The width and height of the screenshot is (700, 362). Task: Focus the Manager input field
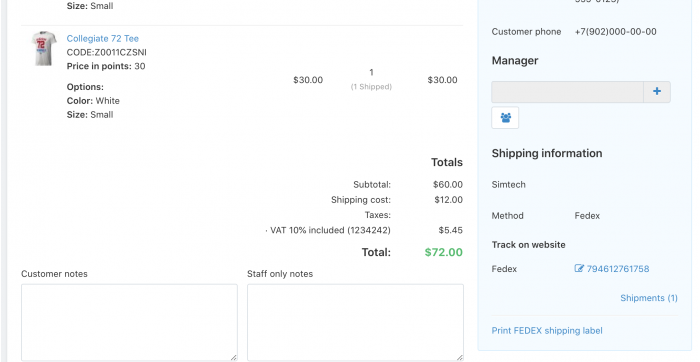[567, 92]
